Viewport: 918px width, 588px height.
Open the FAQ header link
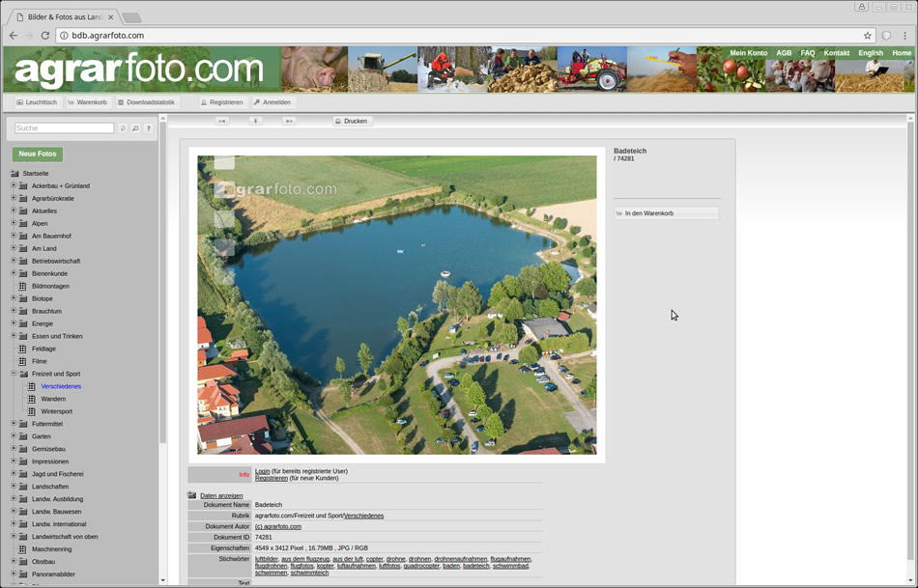(808, 53)
